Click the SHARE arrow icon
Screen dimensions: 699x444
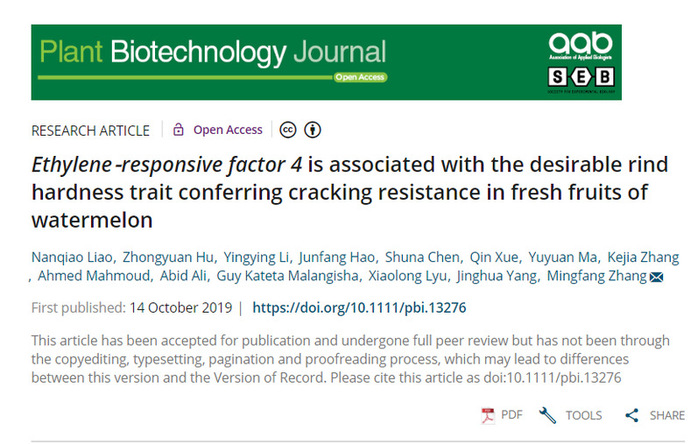click(x=631, y=415)
